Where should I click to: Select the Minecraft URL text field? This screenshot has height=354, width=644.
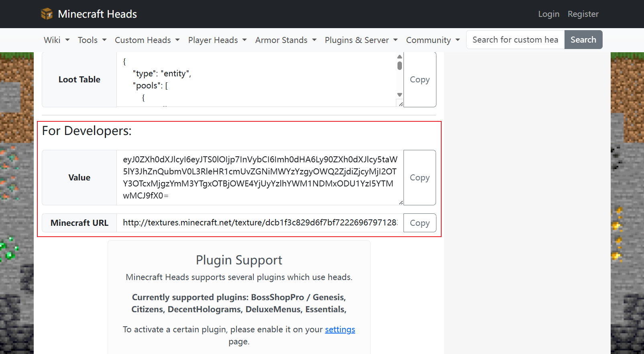260,223
